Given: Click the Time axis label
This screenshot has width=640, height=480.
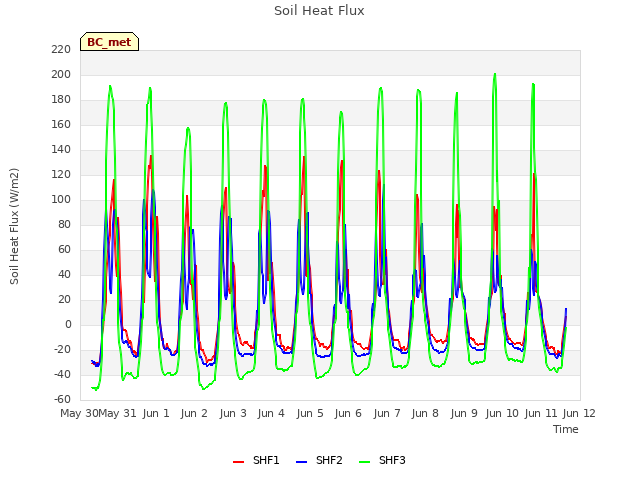Looking at the screenshot, I should (566, 429).
